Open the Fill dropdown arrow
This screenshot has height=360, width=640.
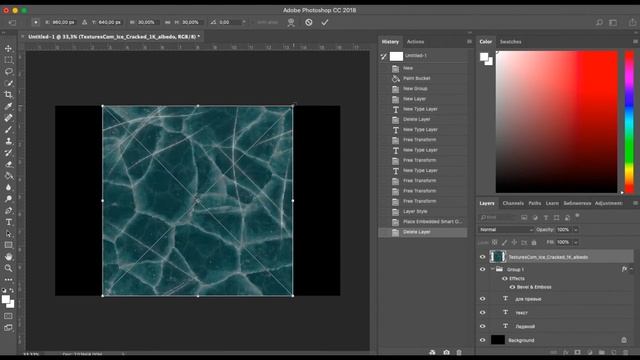[576, 242]
